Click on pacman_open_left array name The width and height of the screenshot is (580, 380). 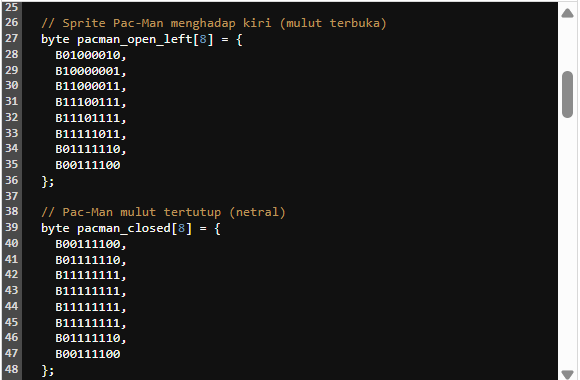point(135,39)
